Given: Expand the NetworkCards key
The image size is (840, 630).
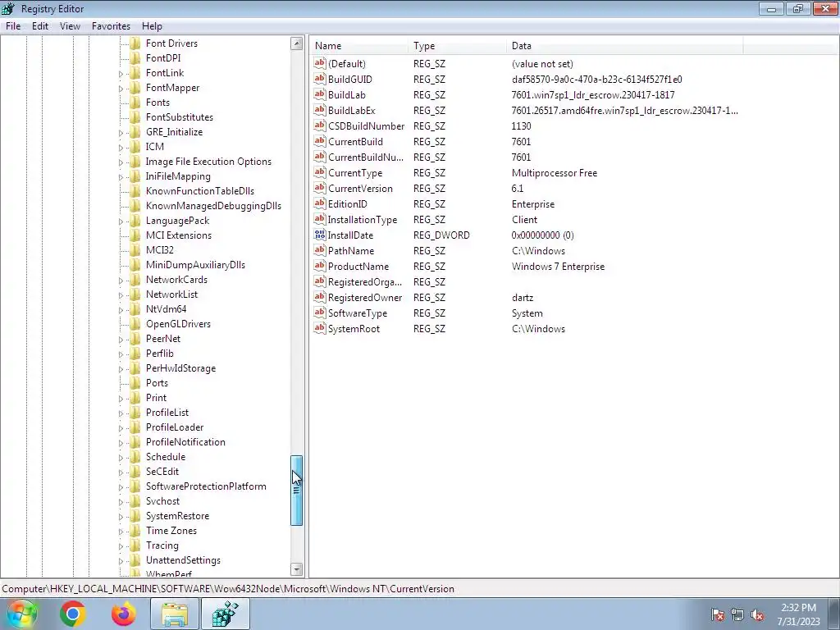Looking at the screenshot, I should [x=121, y=281].
